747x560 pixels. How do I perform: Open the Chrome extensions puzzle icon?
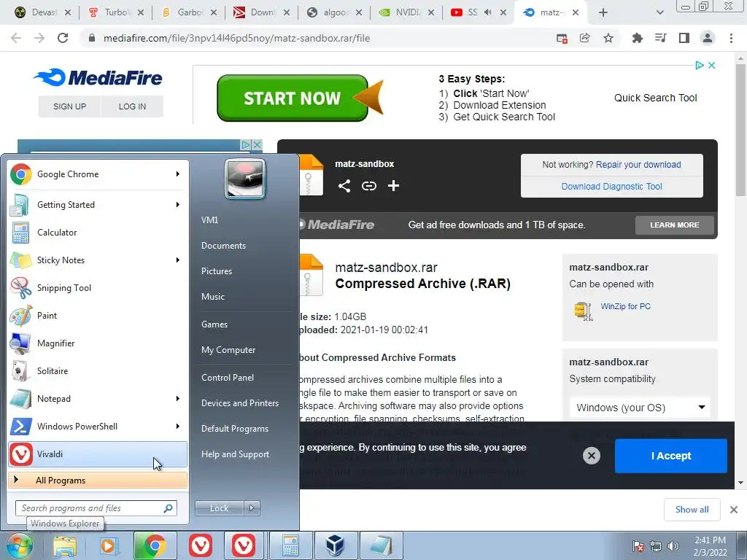[638, 38]
